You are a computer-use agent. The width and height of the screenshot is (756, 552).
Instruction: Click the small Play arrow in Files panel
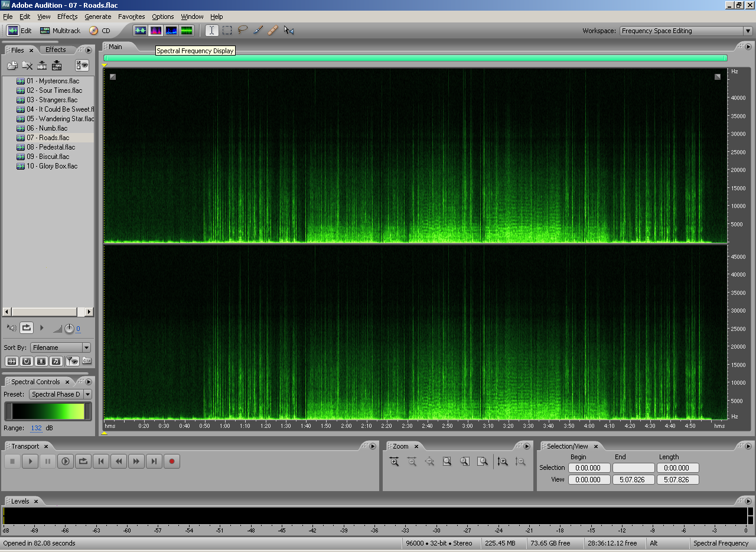[41, 327]
